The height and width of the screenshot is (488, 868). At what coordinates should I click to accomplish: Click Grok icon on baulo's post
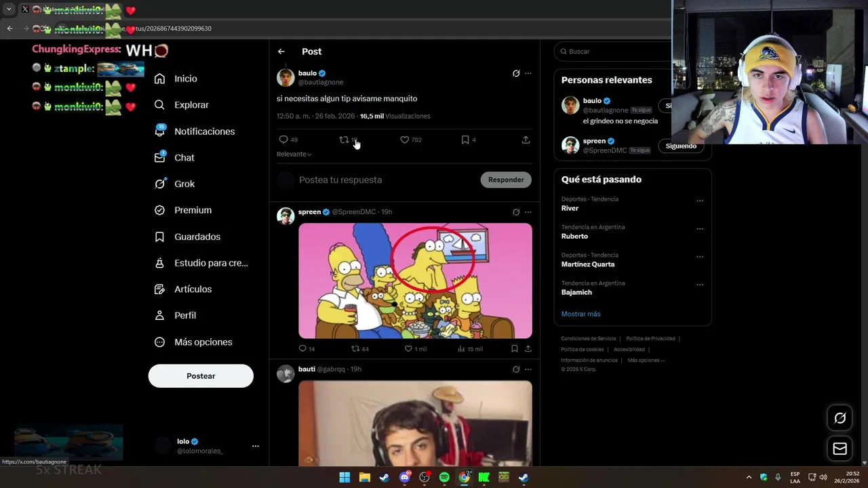(516, 73)
